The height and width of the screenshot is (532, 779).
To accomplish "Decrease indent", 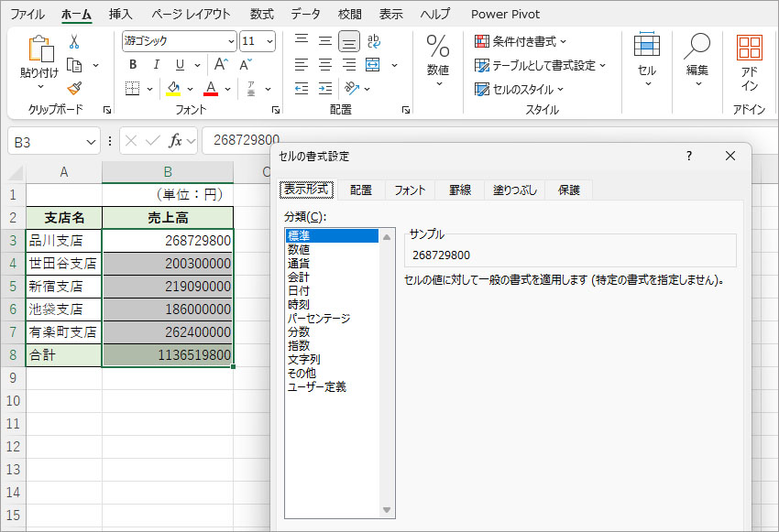I will tap(302, 89).
